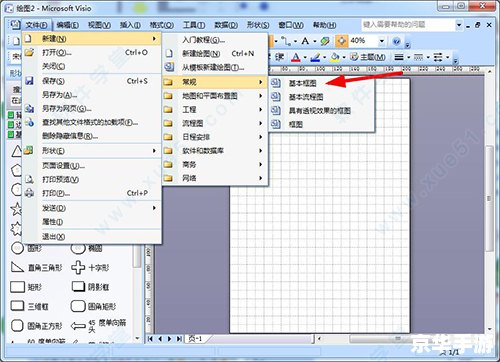
Task: Expand the 发送(D) submenu in File menu
Action: (92, 208)
